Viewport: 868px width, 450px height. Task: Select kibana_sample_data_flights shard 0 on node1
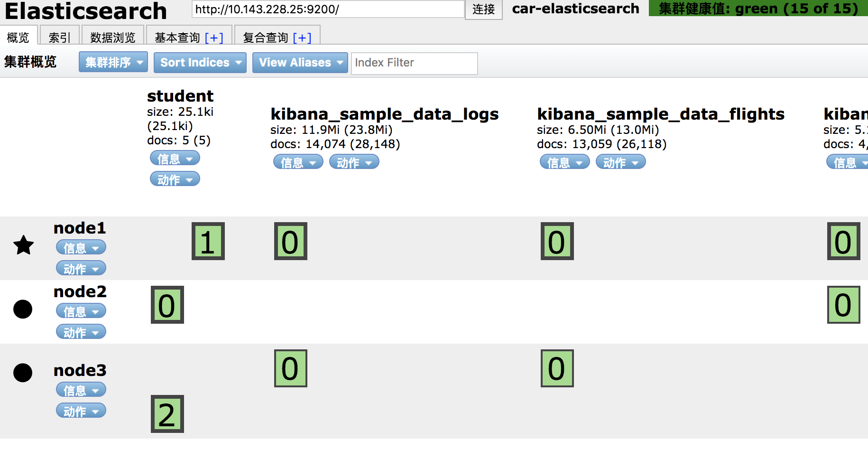pos(557,241)
